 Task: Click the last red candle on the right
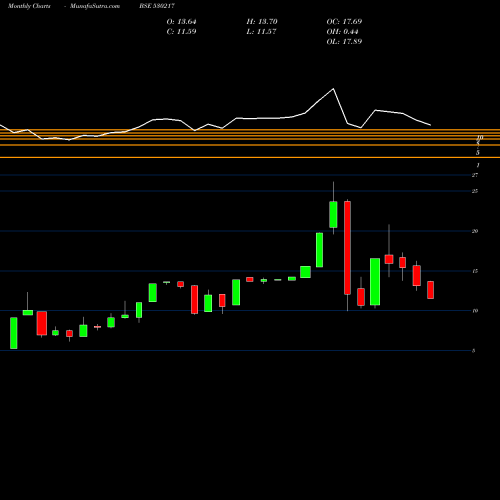[431, 290]
